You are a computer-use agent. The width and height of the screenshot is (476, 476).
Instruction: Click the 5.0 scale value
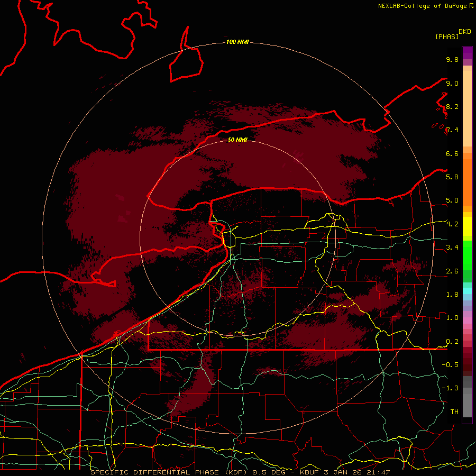tap(452, 200)
